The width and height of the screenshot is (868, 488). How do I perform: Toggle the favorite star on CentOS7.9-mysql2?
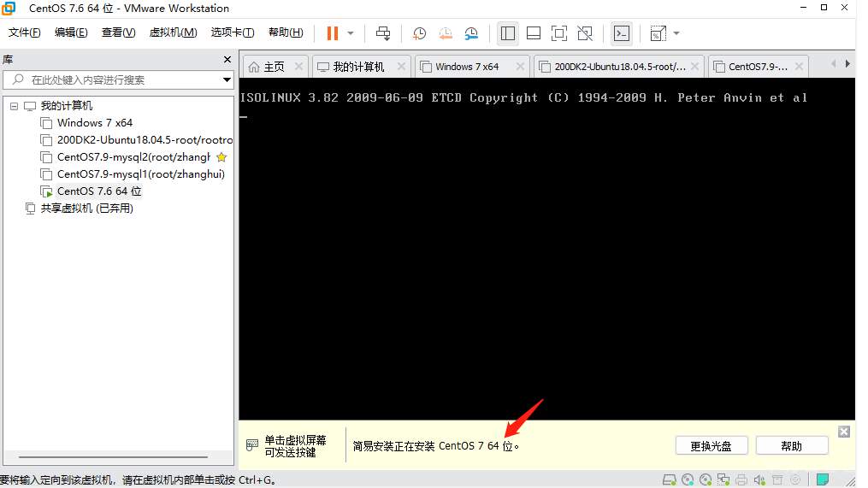tap(221, 157)
